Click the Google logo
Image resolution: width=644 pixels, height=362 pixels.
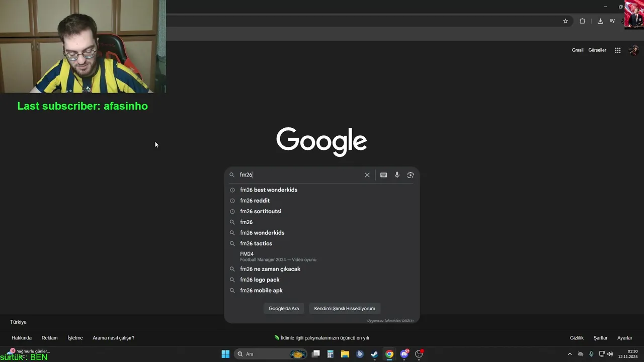click(x=321, y=141)
